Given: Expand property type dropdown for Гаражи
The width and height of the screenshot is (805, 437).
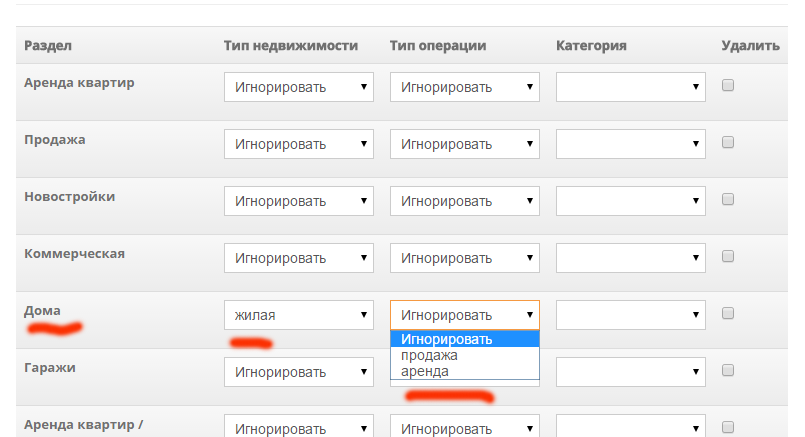Looking at the screenshot, I should [299, 372].
